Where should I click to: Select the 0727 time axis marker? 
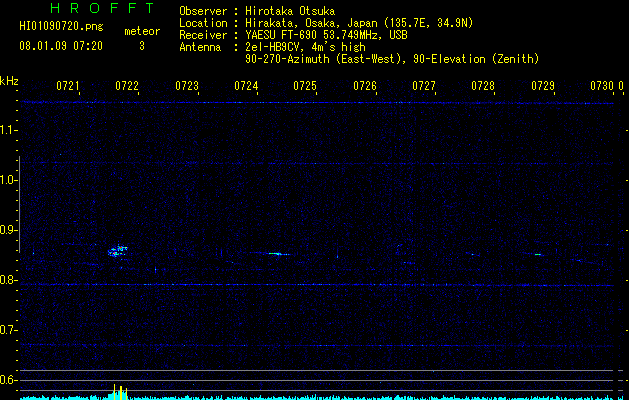click(424, 86)
